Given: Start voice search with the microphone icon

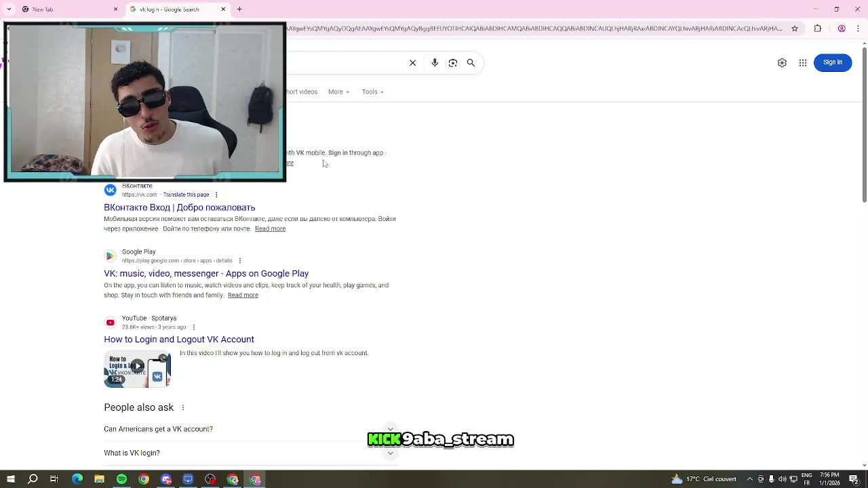Looking at the screenshot, I should (435, 63).
